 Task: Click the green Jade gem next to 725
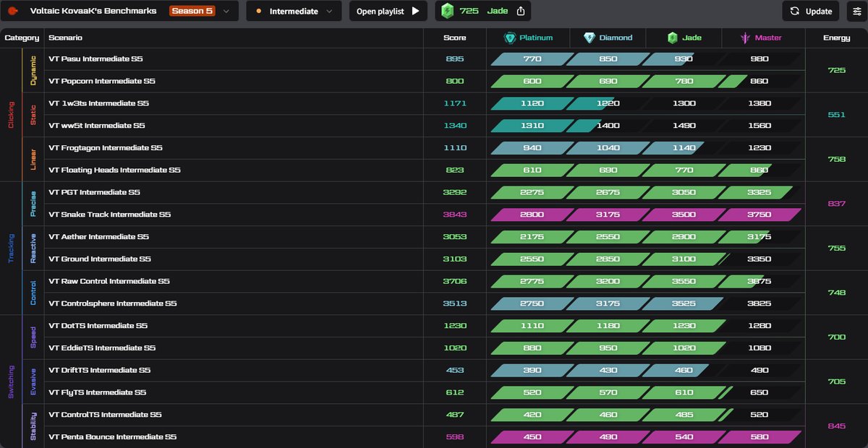(448, 11)
